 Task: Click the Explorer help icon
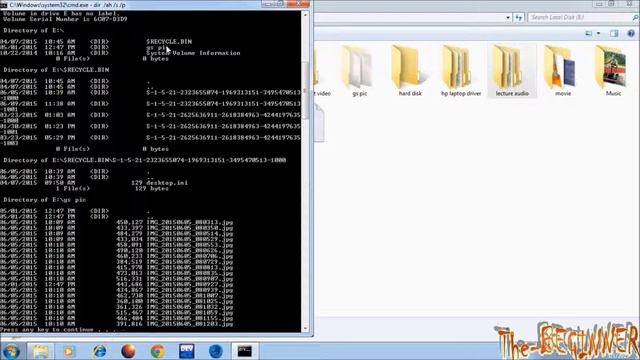click(x=631, y=33)
